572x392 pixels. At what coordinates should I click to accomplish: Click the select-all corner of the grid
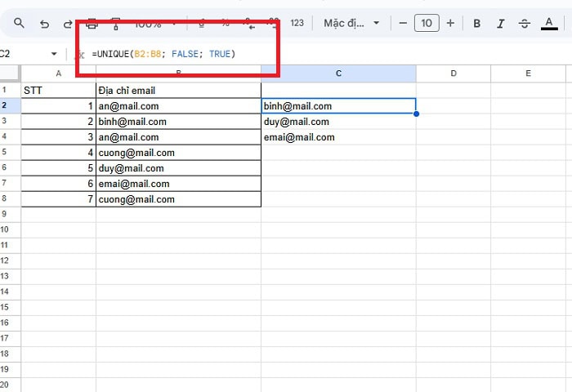point(10,73)
